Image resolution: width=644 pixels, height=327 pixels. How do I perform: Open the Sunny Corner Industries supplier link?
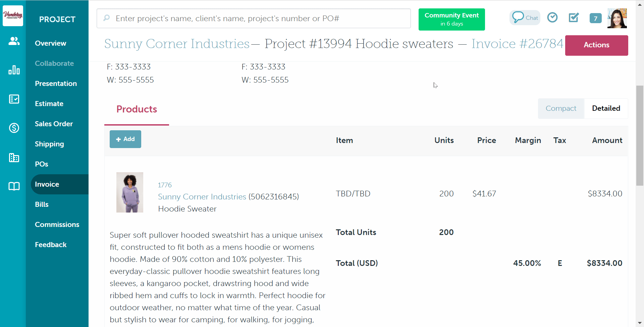point(202,197)
